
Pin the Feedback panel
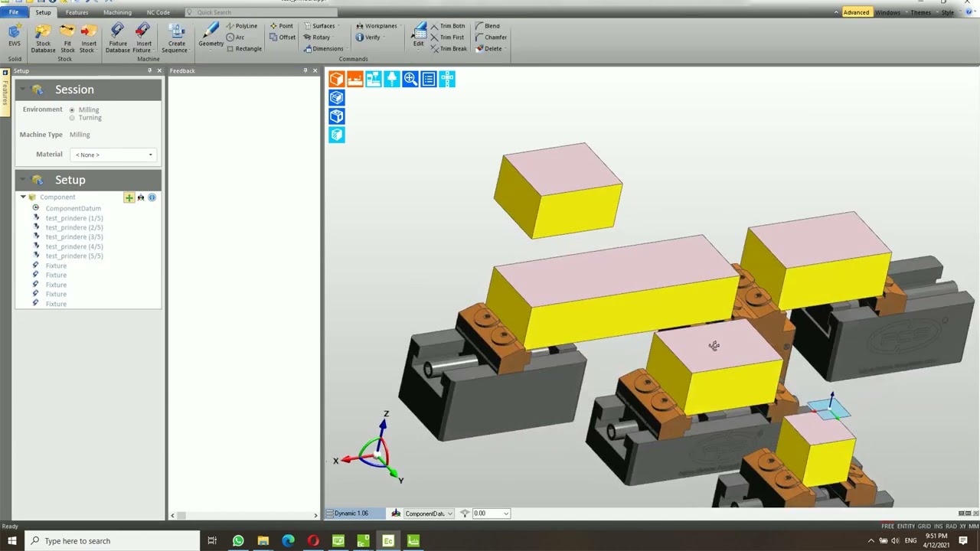click(x=305, y=70)
